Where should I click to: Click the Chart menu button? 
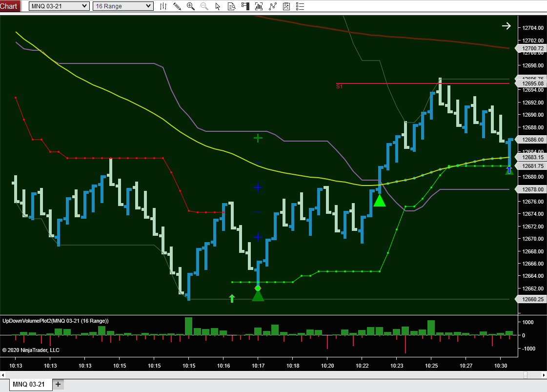(x=10, y=6)
